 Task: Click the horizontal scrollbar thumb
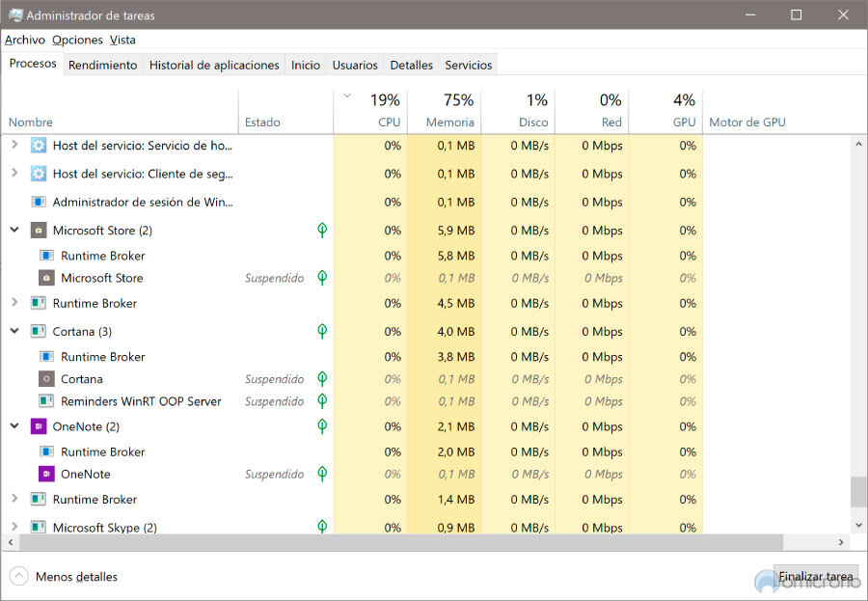401,542
